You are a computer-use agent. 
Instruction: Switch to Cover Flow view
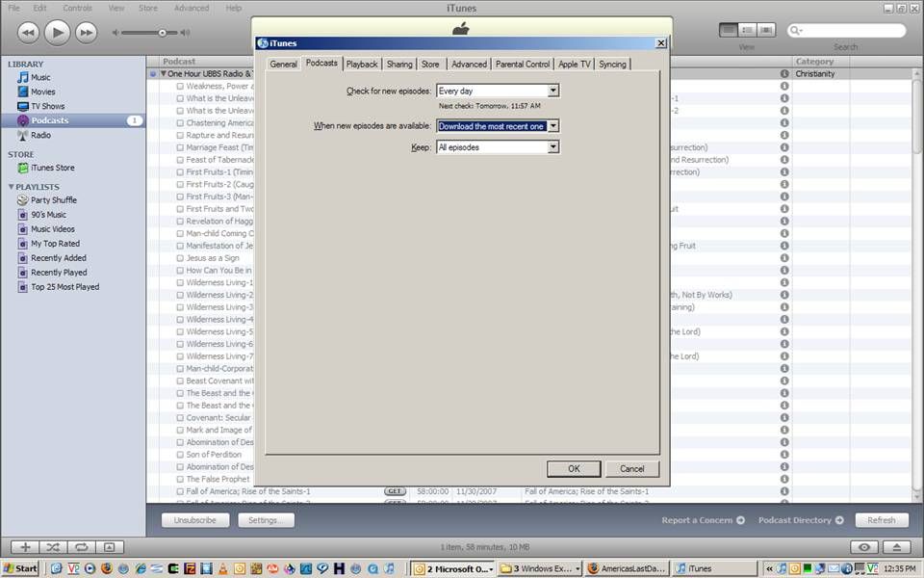click(766, 30)
